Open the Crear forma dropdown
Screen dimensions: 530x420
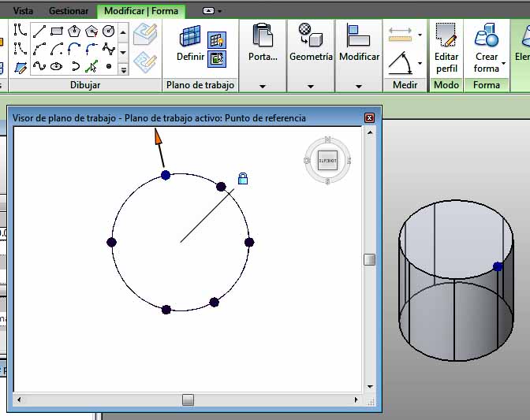[x=487, y=62]
